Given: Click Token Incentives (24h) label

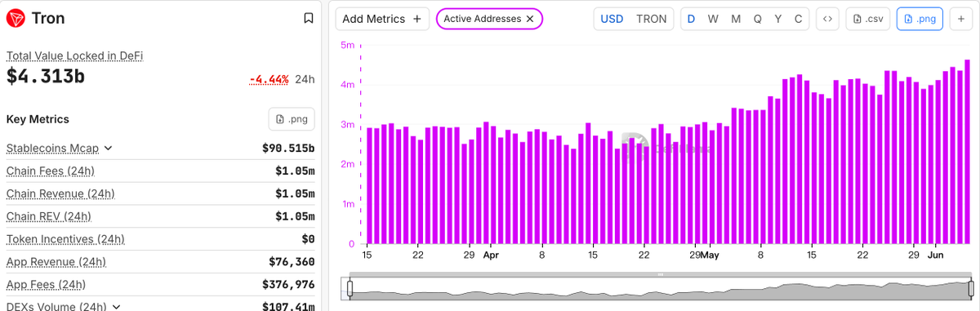Looking at the screenshot, I should [x=65, y=240].
